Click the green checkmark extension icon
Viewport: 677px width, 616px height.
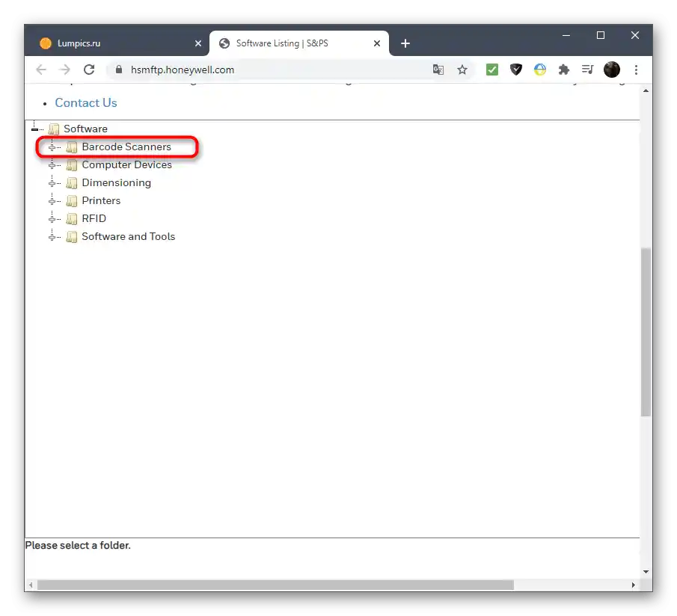point(491,70)
